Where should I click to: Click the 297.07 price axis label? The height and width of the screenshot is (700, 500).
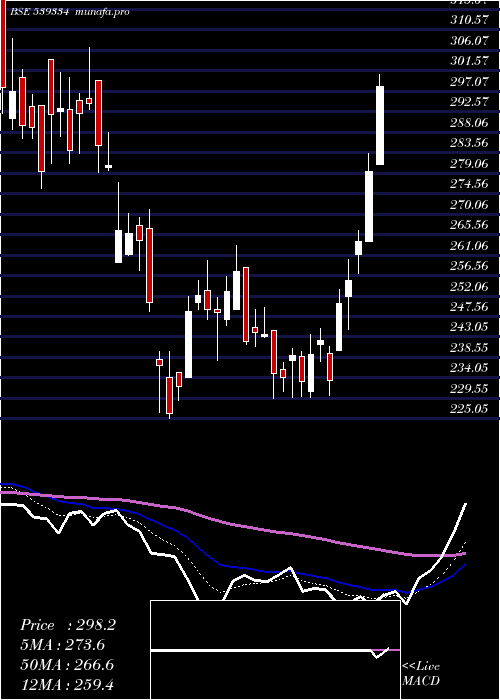(469, 81)
